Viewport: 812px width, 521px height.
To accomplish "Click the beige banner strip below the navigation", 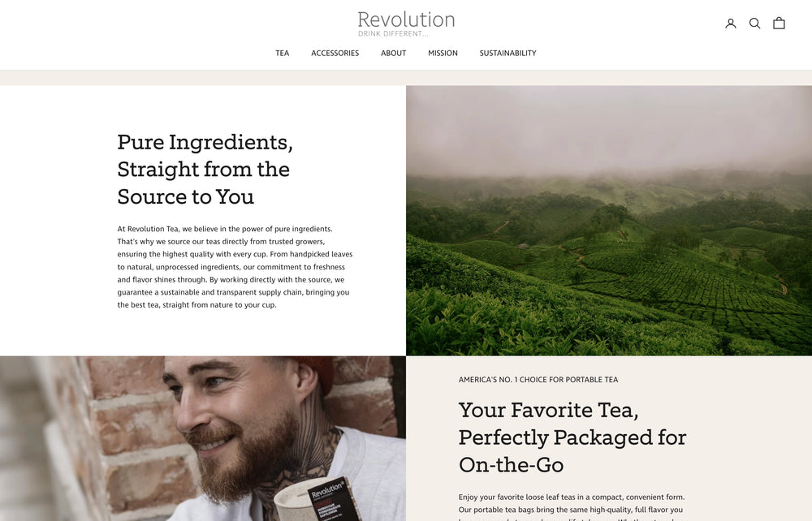I will tap(406, 78).
